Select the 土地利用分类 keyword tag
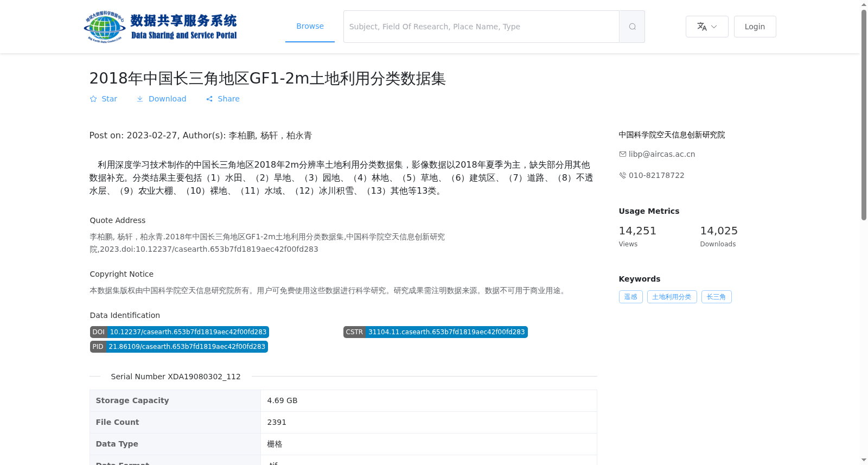 coord(672,297)
